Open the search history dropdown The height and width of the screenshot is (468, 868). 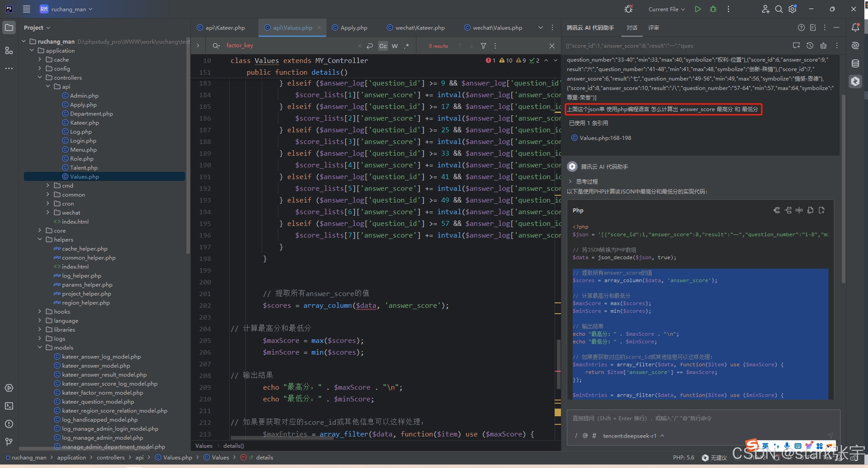[217, 46]
